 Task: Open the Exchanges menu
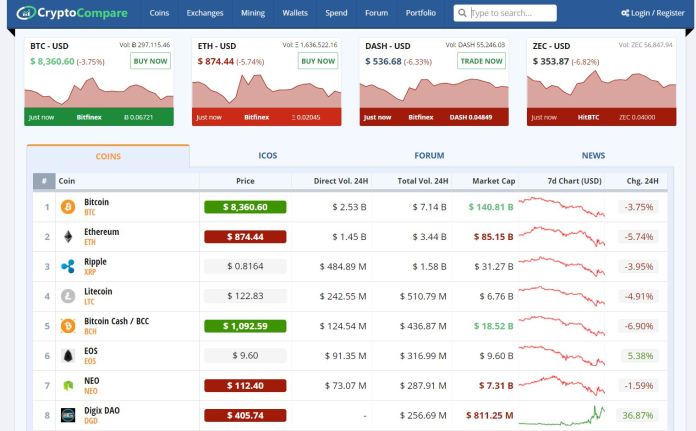[x=205, y=13]
